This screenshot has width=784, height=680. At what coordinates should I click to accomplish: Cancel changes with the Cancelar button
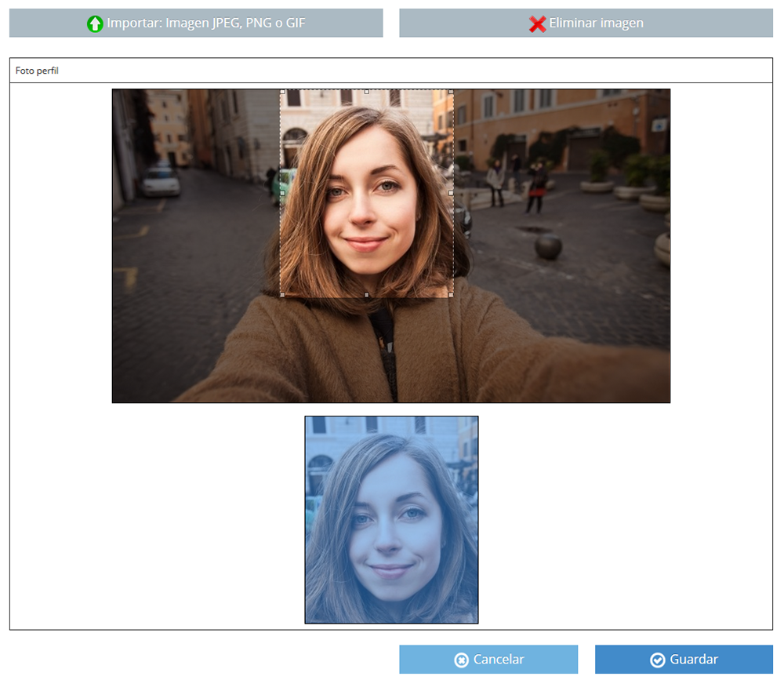pos(488,660)
